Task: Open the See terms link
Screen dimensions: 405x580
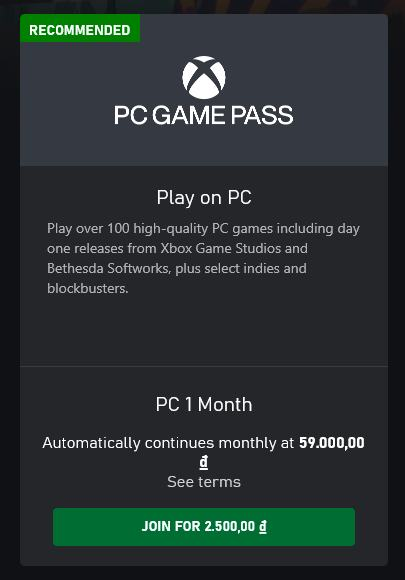Action: coord(204,482)
